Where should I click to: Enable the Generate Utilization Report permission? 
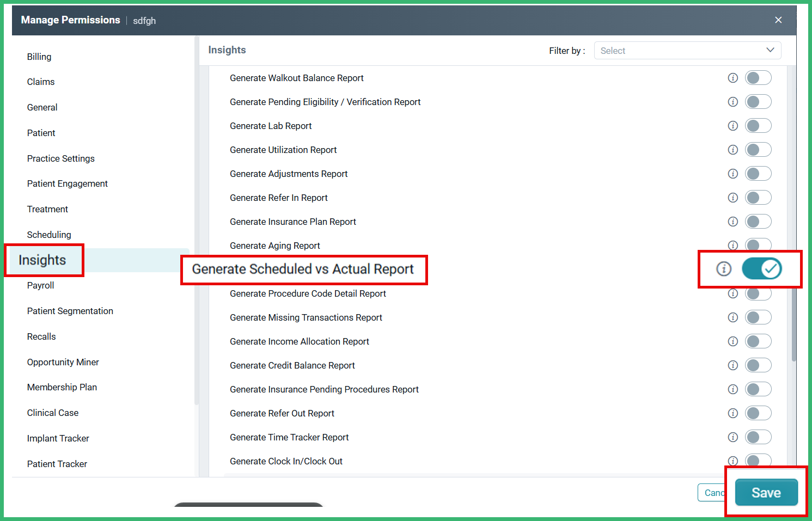pyautogui.click(x=758, y=149)
